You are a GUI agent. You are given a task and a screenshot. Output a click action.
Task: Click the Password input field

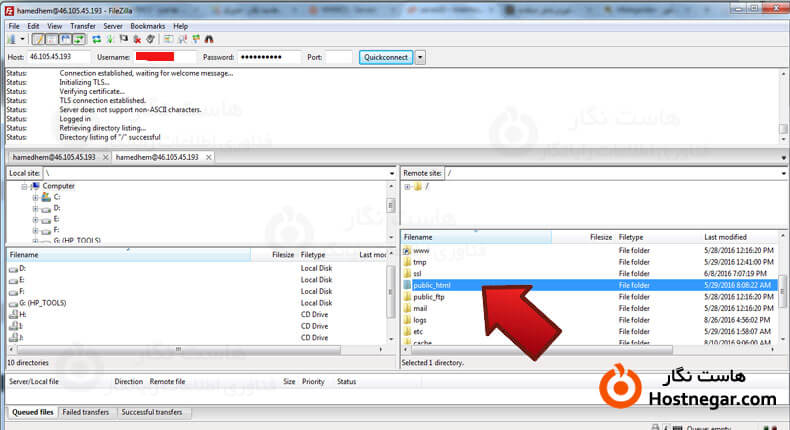pyautogui.click(x=269, y=57)
